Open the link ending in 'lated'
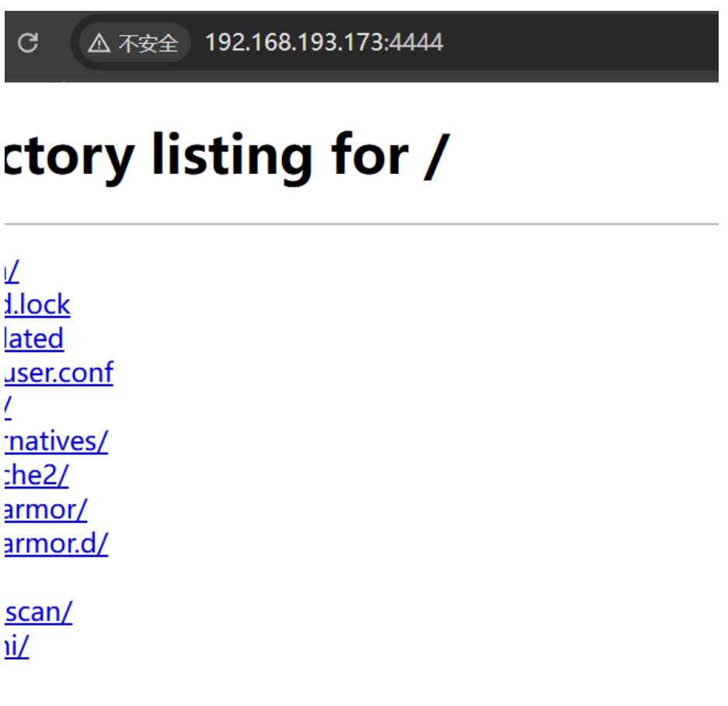 (34, 339)
